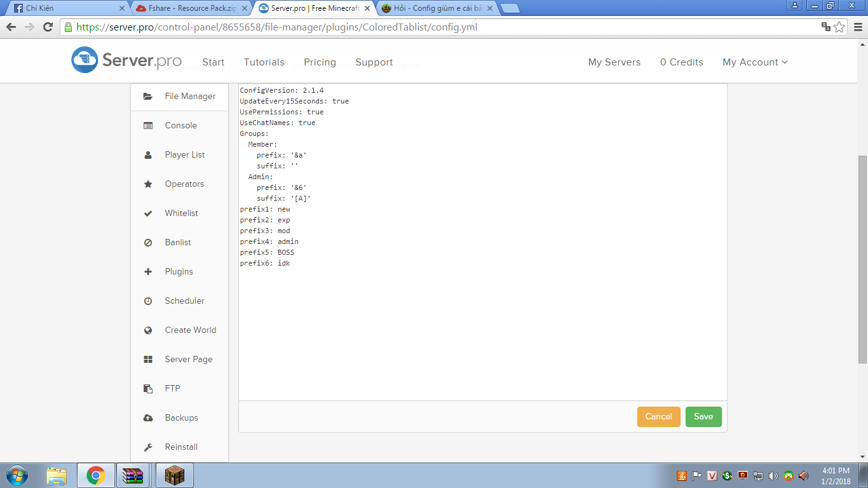Click the 'prefix6: idk' line
This screenshot has width=868, height=488.
265,263
